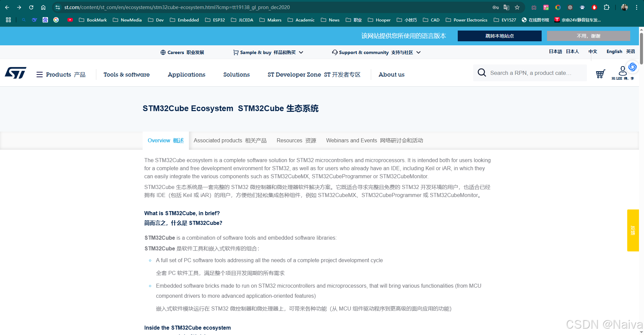The width and height of the screenshot is (644, 335).
Task: Open the Academic bookmarks folder
Action: pyautogui.click(x=301, y=20)
